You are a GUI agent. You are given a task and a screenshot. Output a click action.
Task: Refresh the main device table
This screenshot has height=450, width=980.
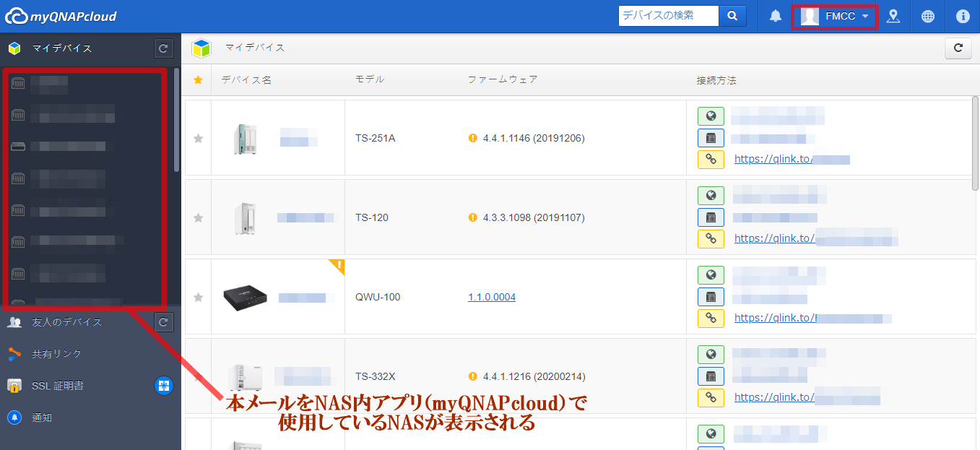click(958, 48)
